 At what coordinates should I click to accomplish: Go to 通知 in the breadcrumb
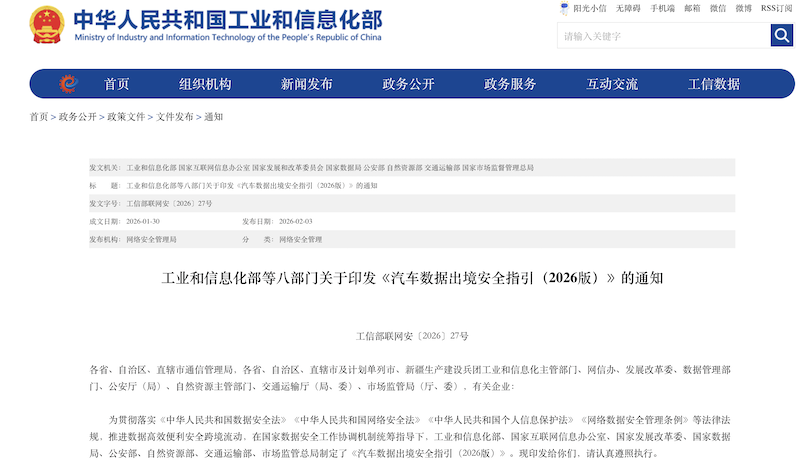pyautogui.click(x=213, y=117)
